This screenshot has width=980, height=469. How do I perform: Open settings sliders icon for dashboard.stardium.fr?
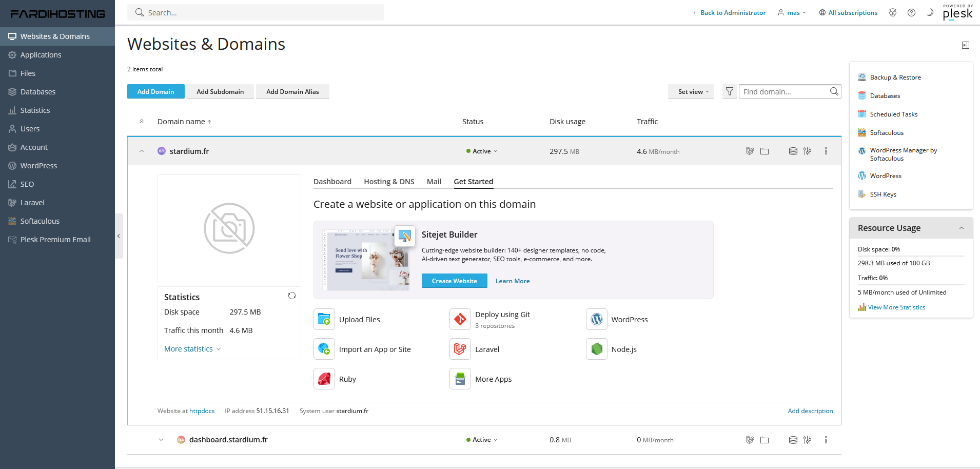point(808,440)
